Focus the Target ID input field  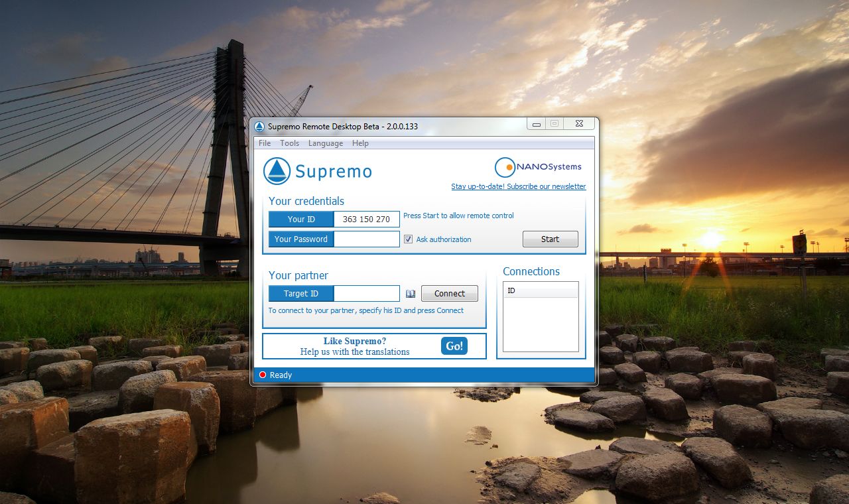[x=367, y=294]
